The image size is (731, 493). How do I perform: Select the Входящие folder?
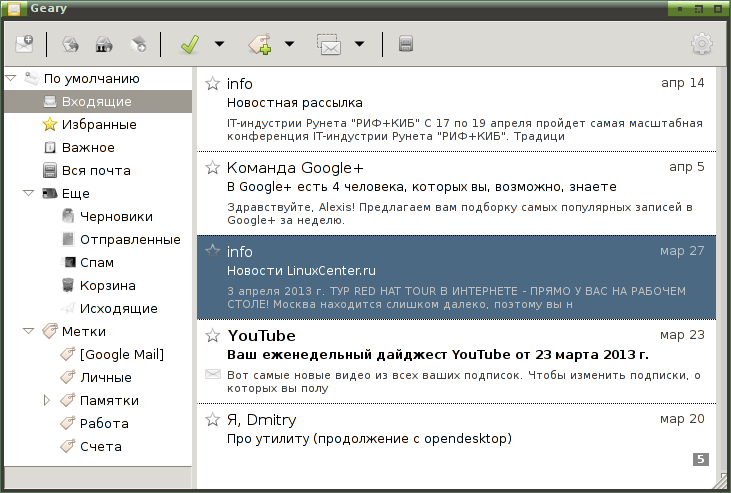[98, 102]
